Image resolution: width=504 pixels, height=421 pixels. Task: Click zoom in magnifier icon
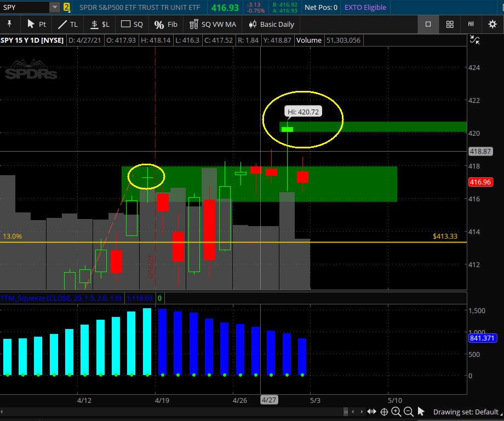click(x=396, y=412)
